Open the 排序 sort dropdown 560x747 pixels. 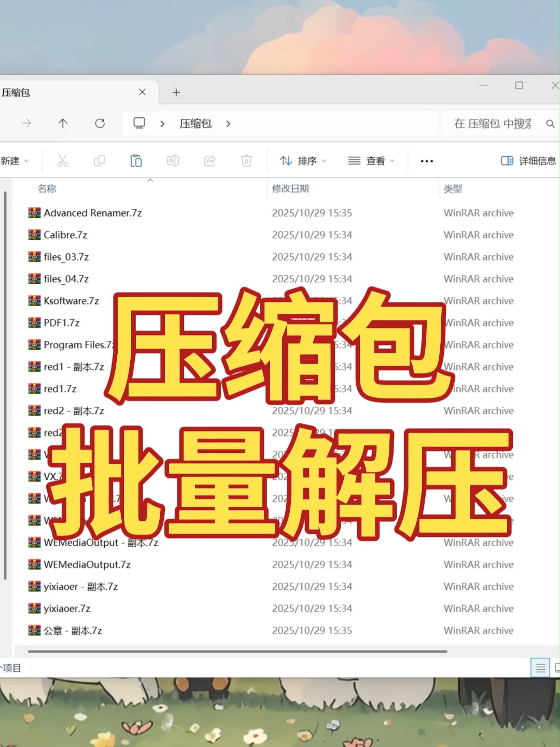click(302, 161)
